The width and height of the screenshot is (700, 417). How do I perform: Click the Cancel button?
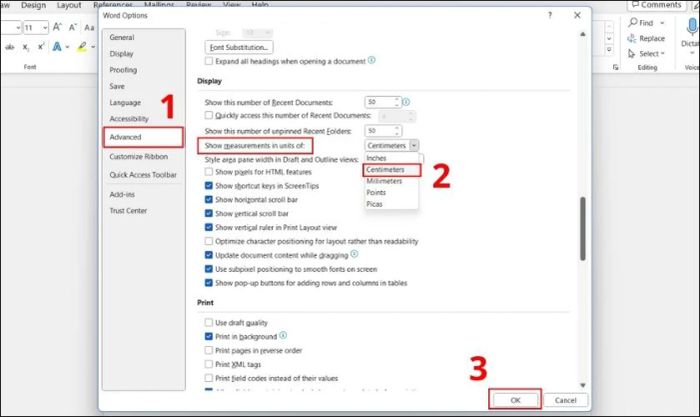pos(566,400)
